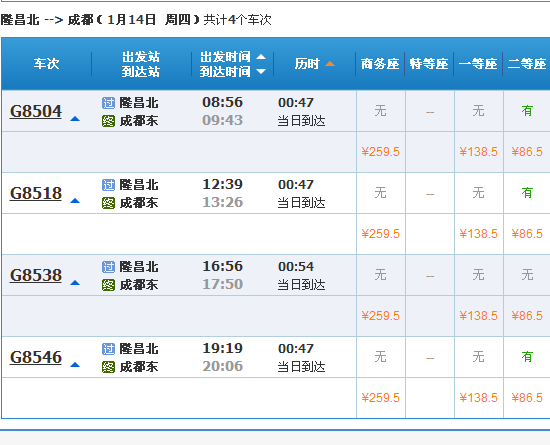Click the 出发站 到达站 column header
This screenshot has height=445, width=550.
coord(141,64)
